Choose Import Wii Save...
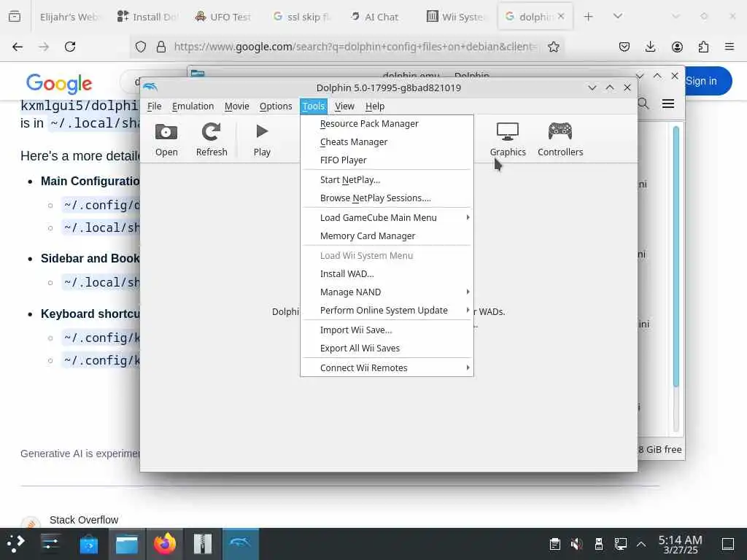 click(387, 330)
